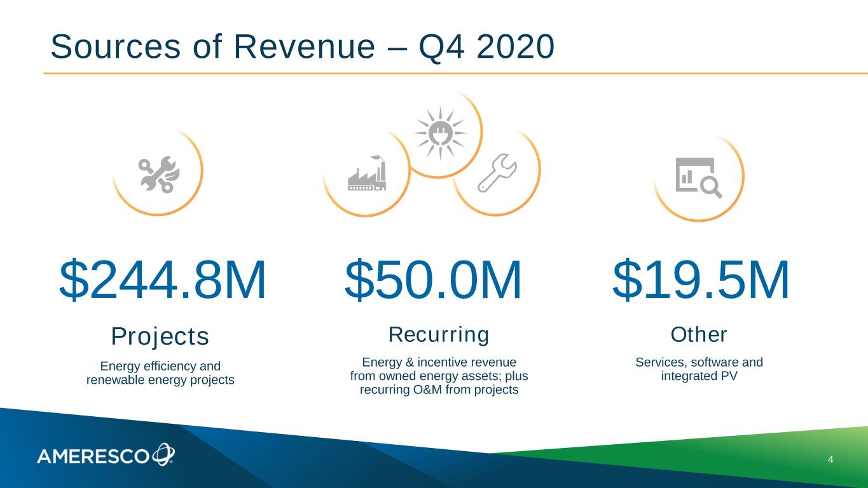868x488 pixels.
Task: Select the $19.5M revenue figure
Action: (x=700, y=280)
